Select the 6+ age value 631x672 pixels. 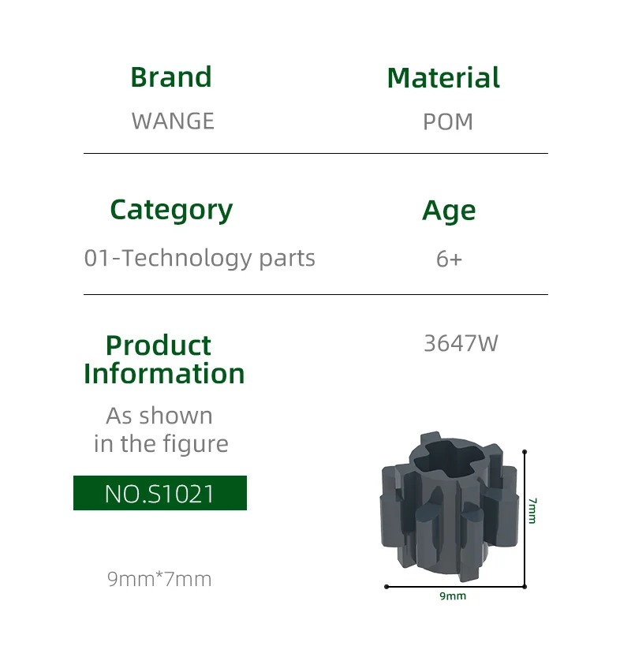pyautogui.click(x=449, y=259)
